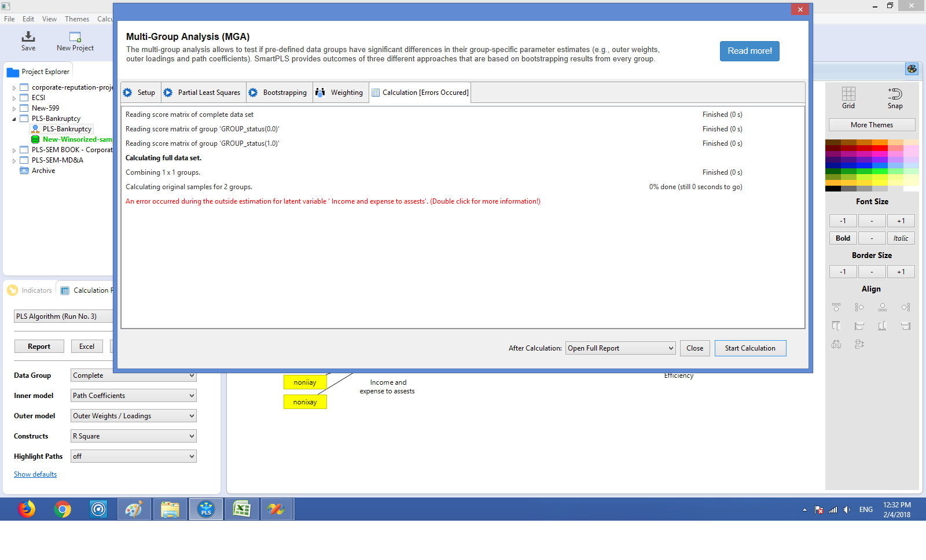Open the Outer model dropdown
926x560 pixels.
[x=134, y=416]
